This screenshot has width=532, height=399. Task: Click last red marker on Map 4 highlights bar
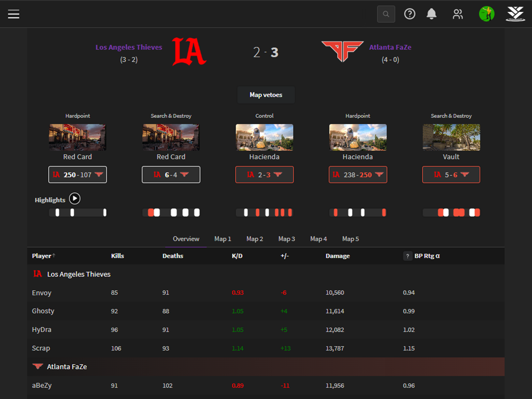pos(384,213)
